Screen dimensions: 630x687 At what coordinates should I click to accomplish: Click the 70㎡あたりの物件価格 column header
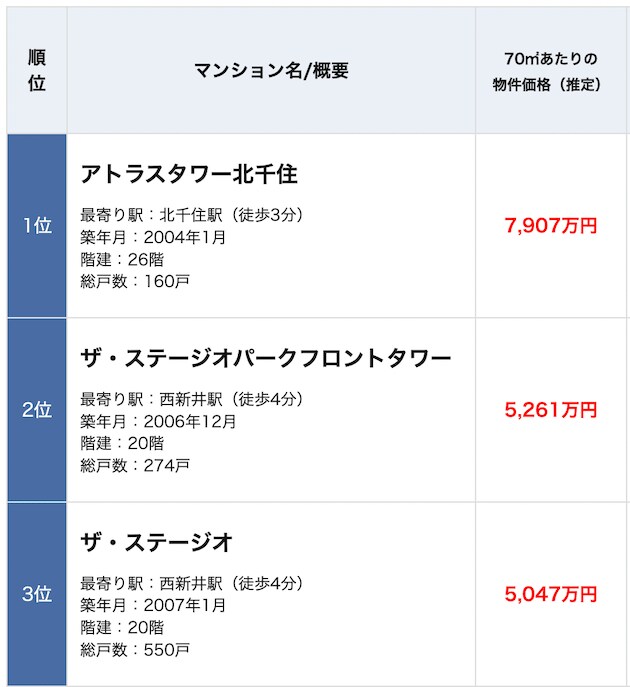point(551,70)
